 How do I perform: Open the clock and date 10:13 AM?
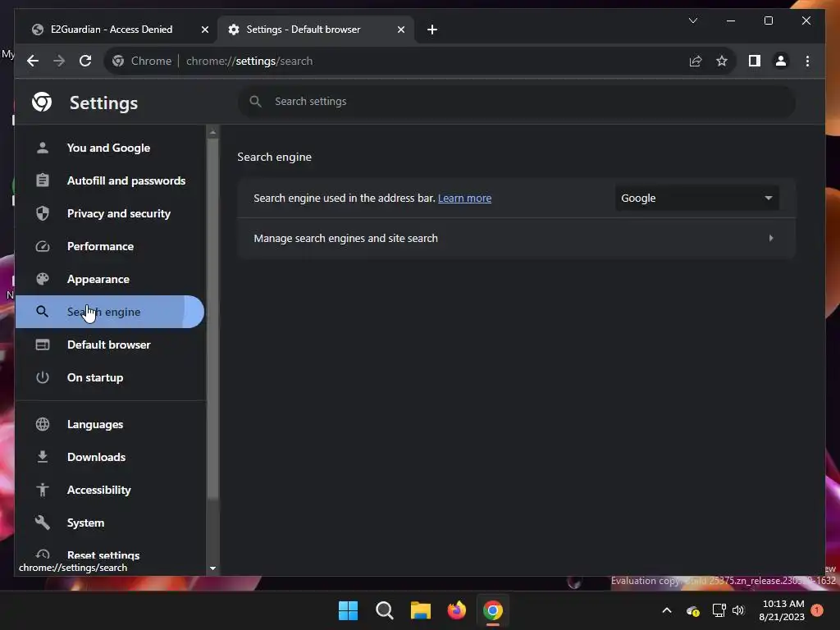782,610
